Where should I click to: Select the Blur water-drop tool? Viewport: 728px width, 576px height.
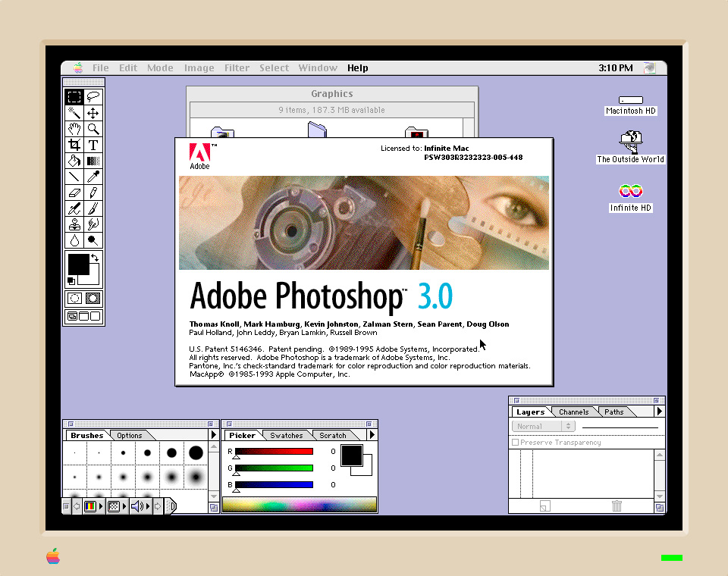74,240
